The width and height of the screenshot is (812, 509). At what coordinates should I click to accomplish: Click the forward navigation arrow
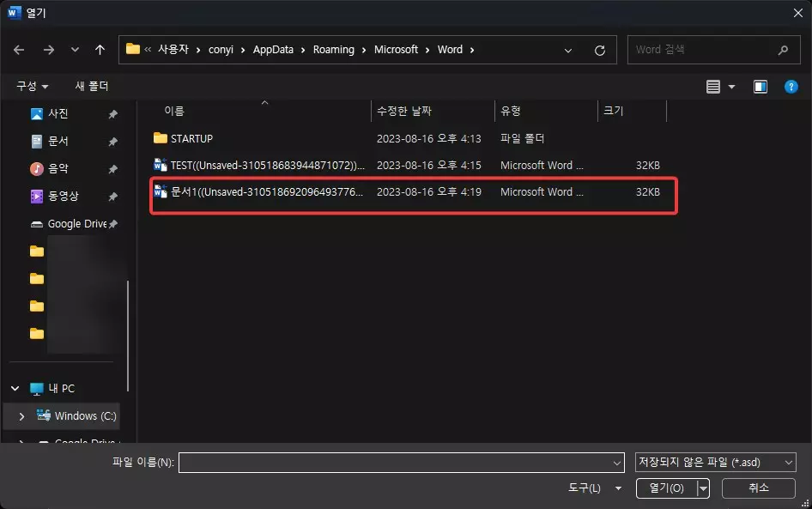[x=46, y=49]
